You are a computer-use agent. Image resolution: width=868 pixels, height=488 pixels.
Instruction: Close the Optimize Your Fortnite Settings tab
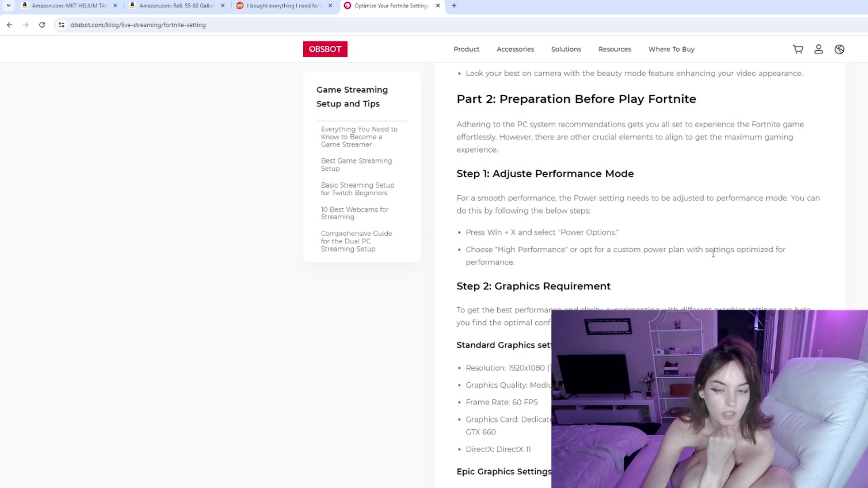coord(438,5)
